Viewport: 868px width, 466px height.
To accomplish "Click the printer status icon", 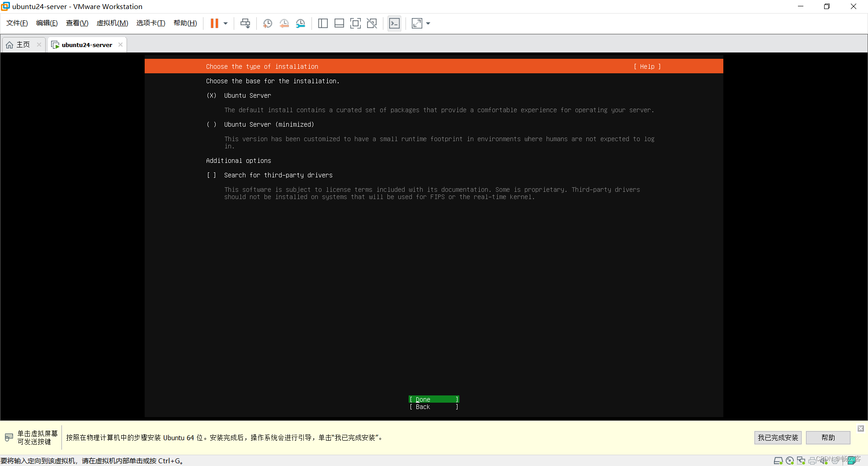I will pyautogui.click(x=812, y=461).
